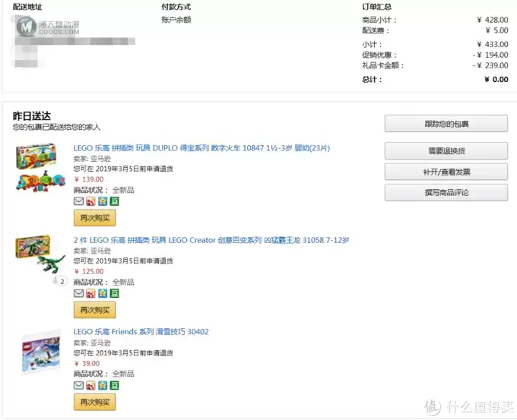Share the DUPLO train to Qzone star icon
Image resolution: width=517 pixels, height=420 pixels.
pyautogui.click(x=103, y=201)
